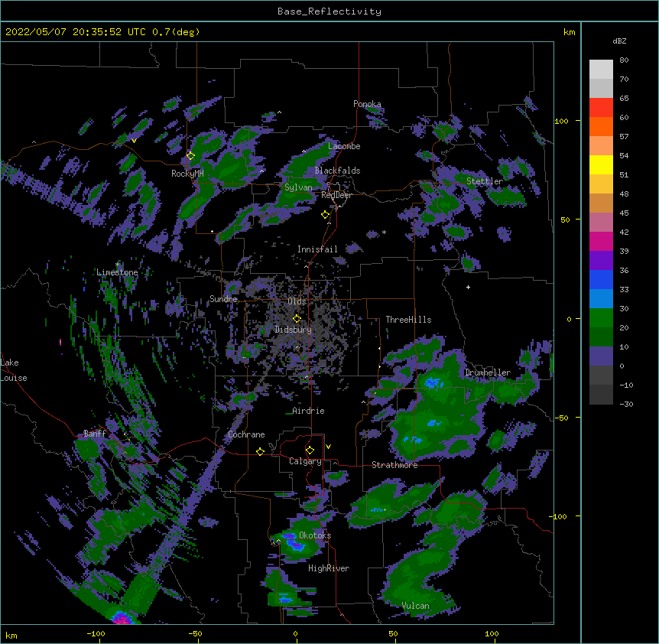
Task: Click the Blackfalds city label
Action: point(337,171)
